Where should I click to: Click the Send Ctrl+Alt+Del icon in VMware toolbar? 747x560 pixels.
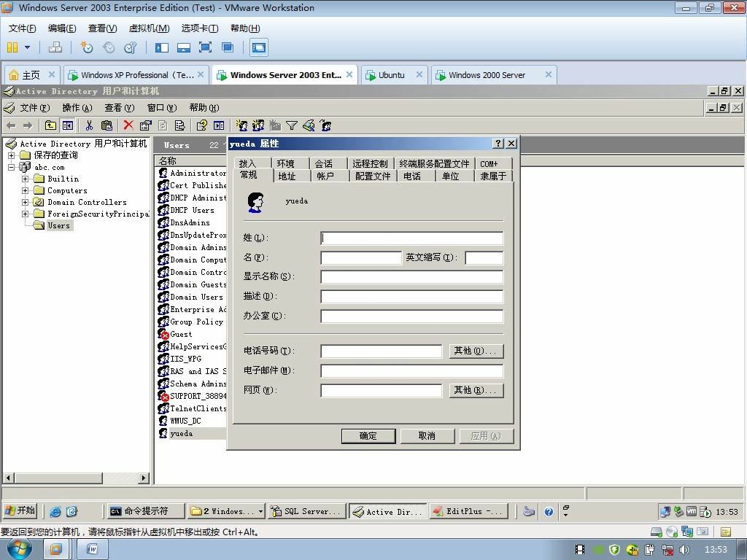55,47
